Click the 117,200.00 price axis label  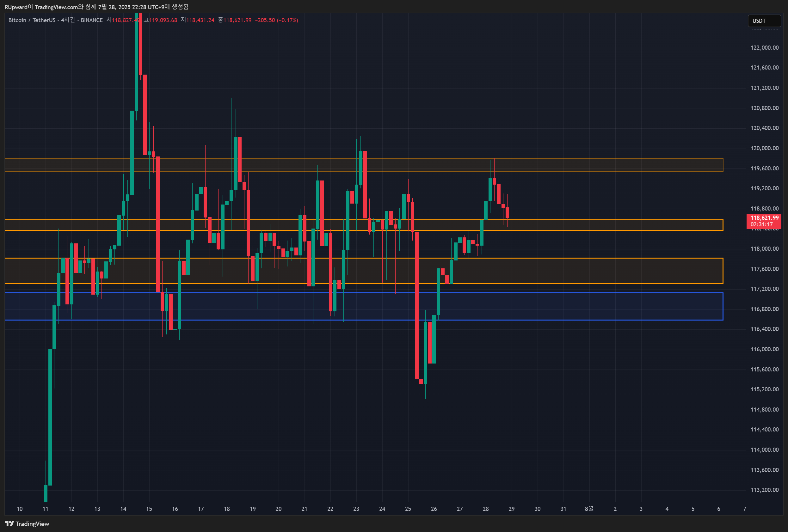point(764,289)
